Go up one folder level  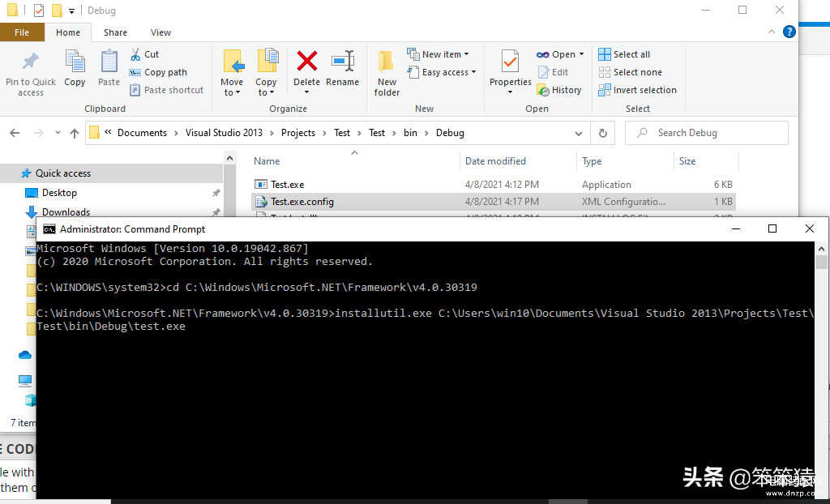[x=75, y=133]
